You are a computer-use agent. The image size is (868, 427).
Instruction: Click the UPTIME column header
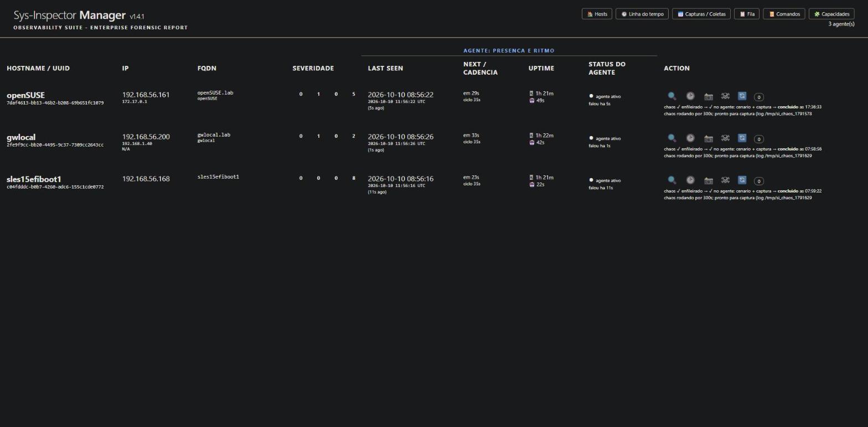(x=541, y=68)
